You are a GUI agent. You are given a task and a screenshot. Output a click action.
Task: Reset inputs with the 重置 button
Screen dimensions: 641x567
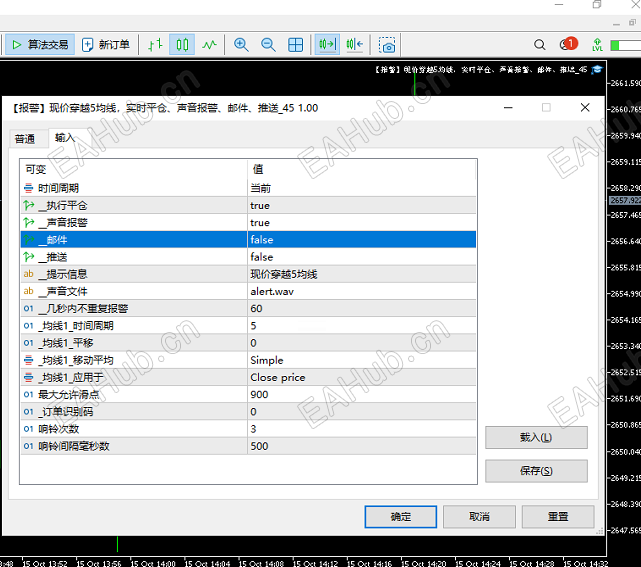point(558,517)
